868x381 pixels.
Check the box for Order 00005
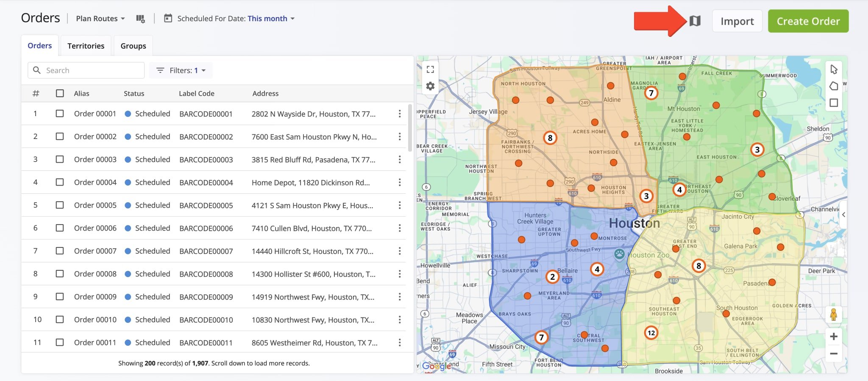tap(60, 205)
